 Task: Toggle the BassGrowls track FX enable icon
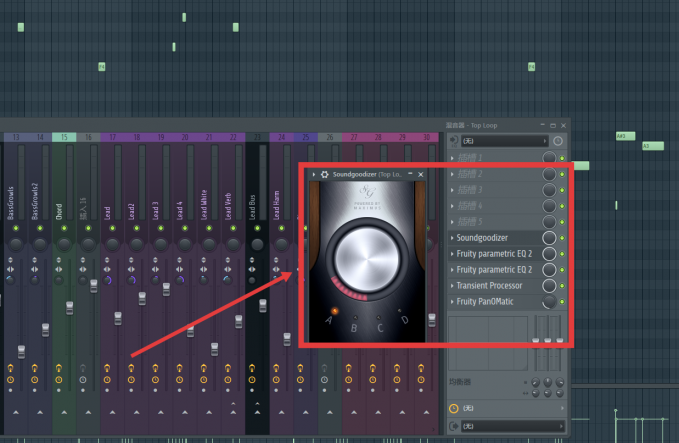[x=10, y=369]
